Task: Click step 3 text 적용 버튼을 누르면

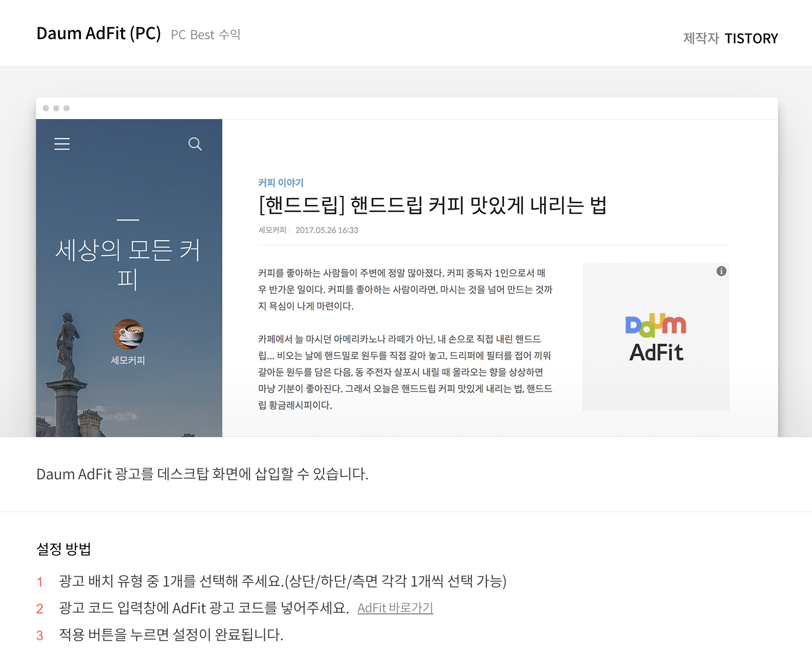Action: 171,634
